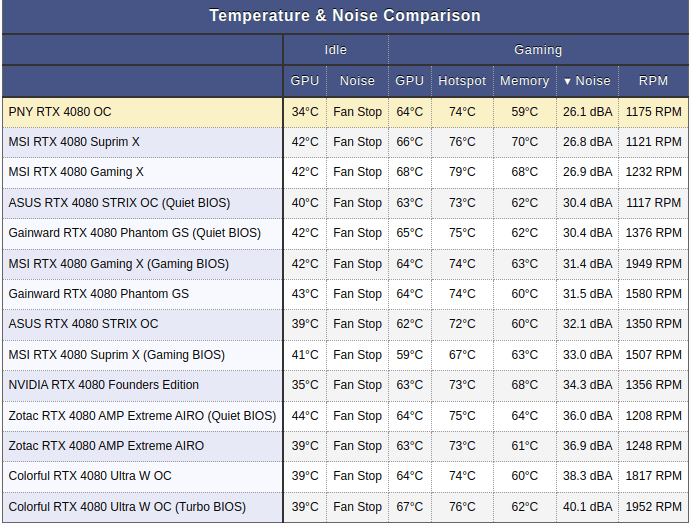Select Colorful RTX 4080 Ultra W OC (Turbo BIOS)

[127, 507]
